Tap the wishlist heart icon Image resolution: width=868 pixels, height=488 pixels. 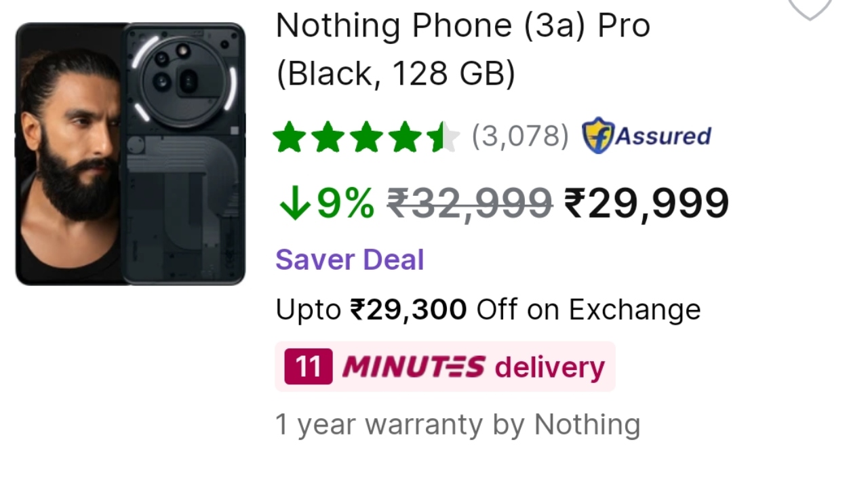810,7
